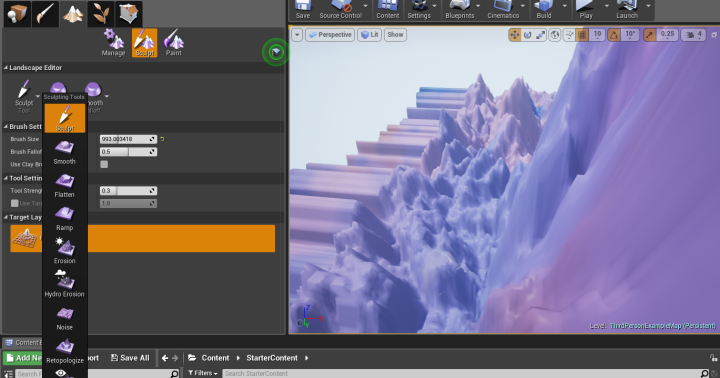Viewport: 720px width, 378px height.
Task: Open viewport options dropdown arrow
Action: coord(297,35)
